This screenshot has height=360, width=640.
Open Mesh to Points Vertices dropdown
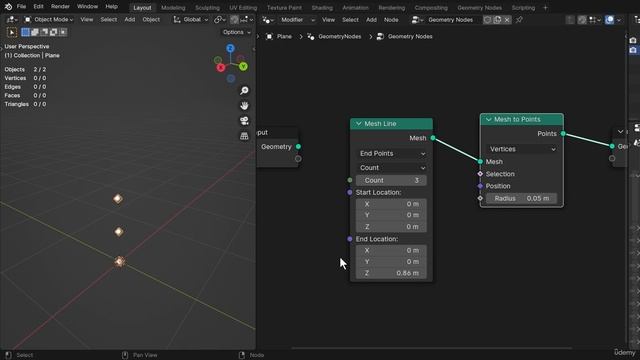click(x=522, y=149)
